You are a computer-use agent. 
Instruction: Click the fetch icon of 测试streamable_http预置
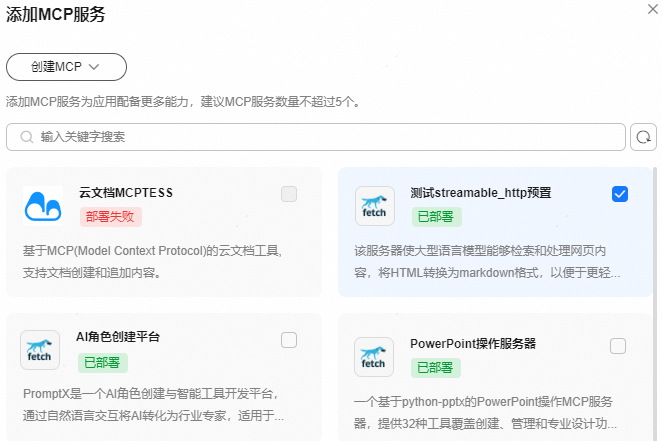(x=374, y=205)
